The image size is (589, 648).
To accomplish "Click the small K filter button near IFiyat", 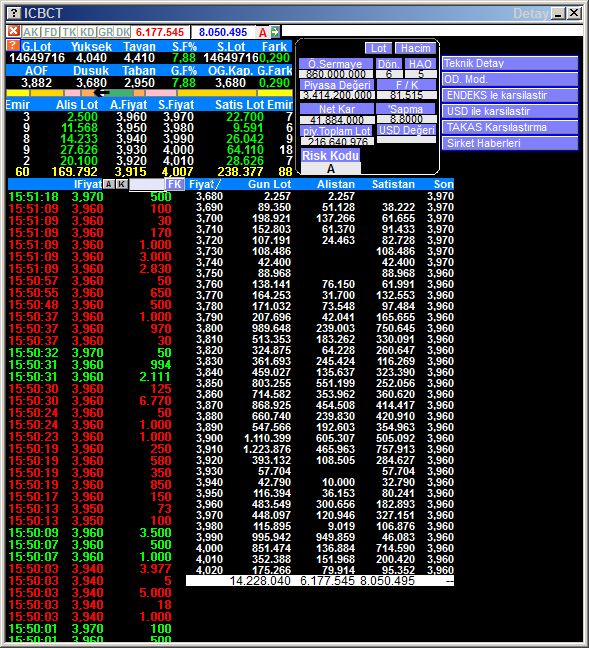I will tap(122, 184).
